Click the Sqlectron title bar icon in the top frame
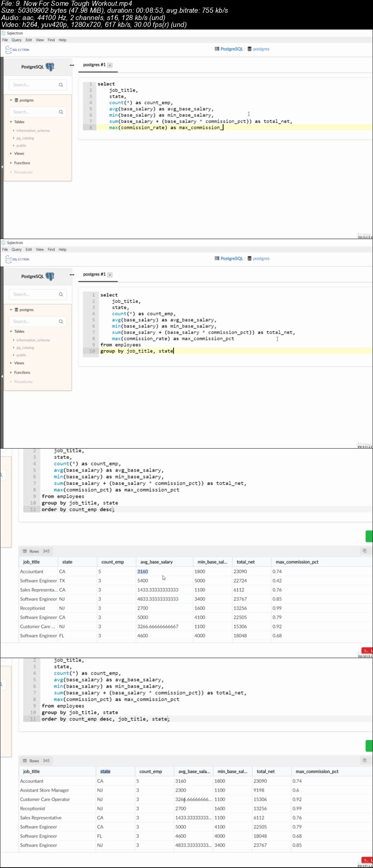373x868 pixels. click(4, 33)
